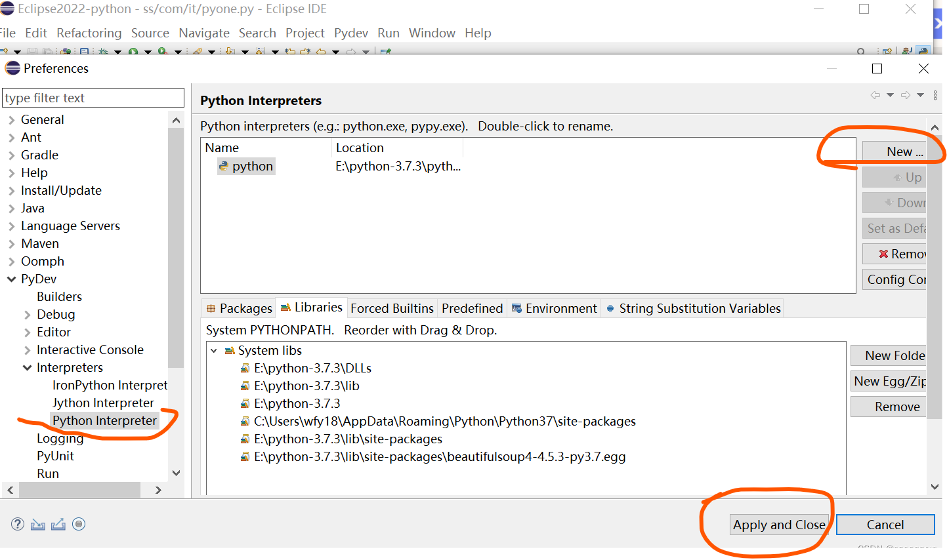This screenshot has height=560, width=947.
Task: Click the icon beside E:\python-3.7.3\lib entry
Action: point(245,386)
